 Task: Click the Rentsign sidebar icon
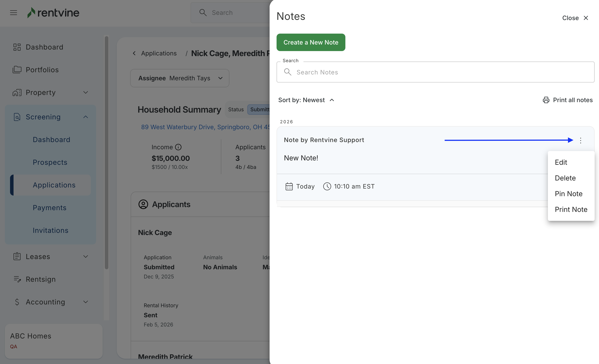pos(17,279)
